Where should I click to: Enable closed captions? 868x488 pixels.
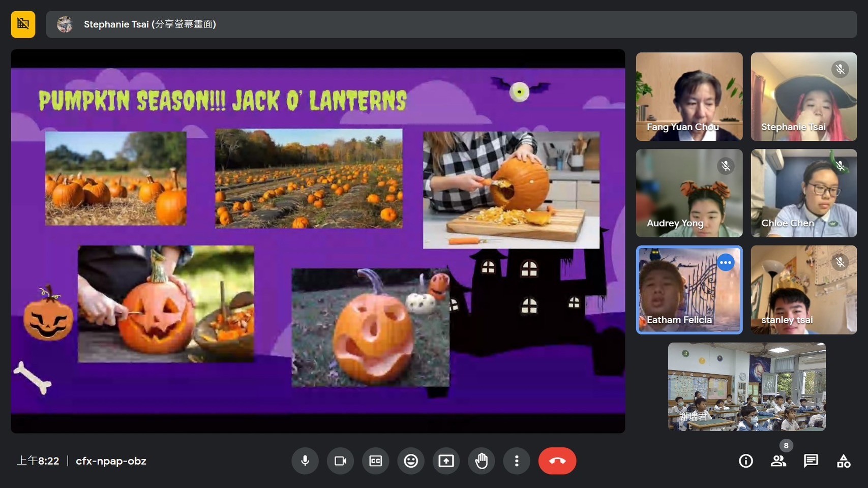pos(375,461)
